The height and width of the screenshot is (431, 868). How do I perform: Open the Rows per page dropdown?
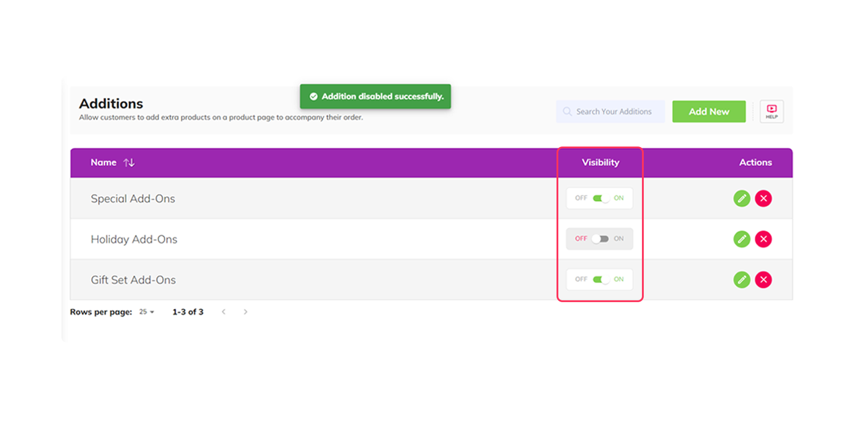[x=146, y=312]
